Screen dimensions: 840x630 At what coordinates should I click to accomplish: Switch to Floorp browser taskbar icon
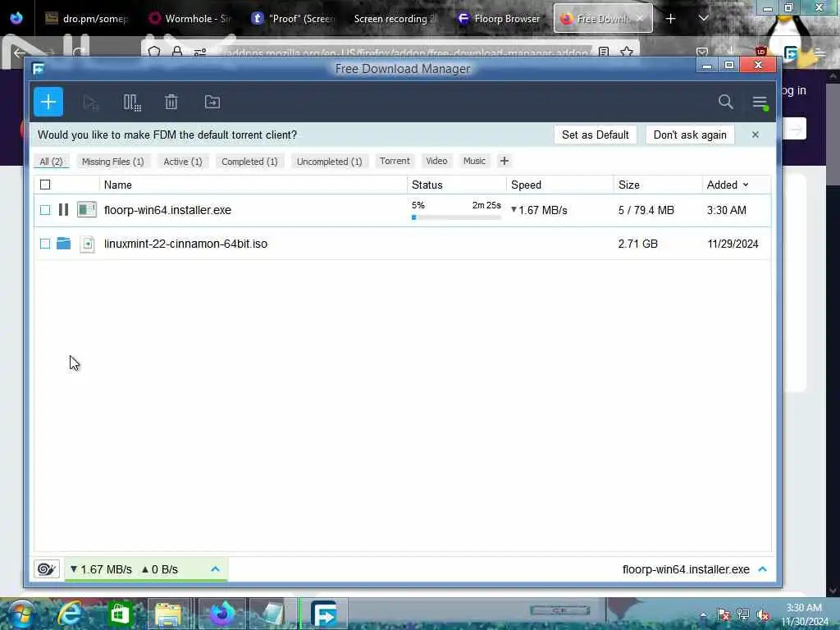[221, 614]
